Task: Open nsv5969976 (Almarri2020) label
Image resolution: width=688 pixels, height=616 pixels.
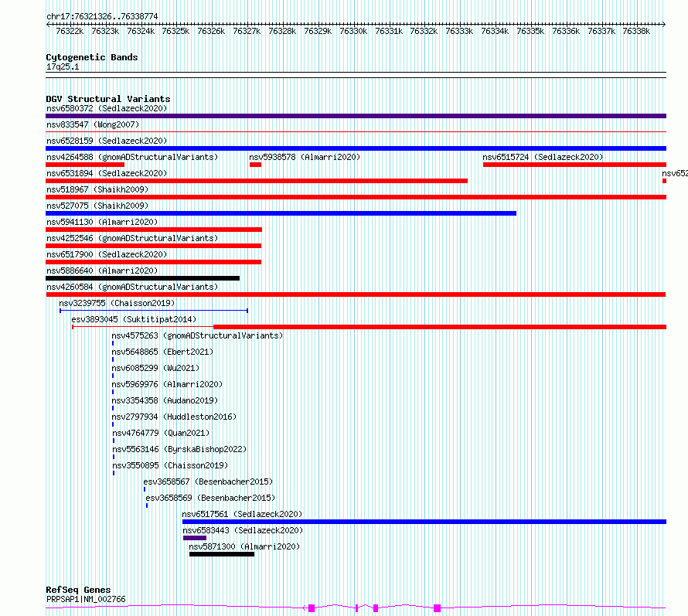Action: click(167, 384)
